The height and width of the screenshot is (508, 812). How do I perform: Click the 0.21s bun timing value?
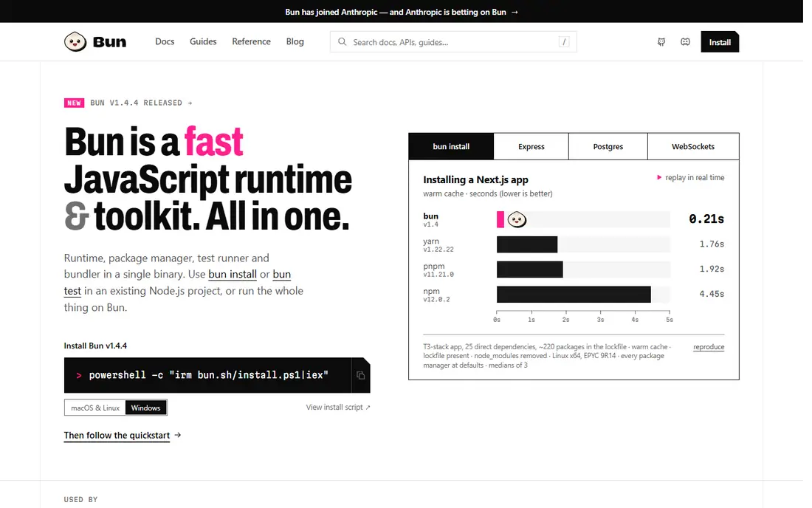706,219
